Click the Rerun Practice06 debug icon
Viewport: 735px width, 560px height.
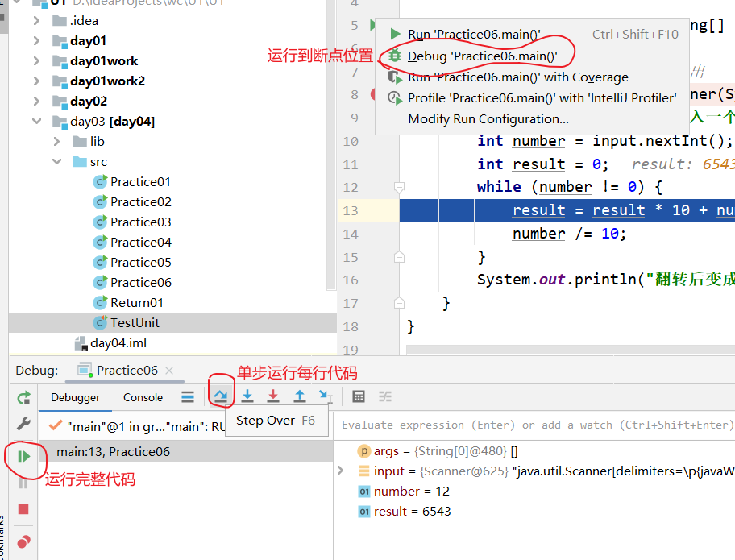point(23,398)
